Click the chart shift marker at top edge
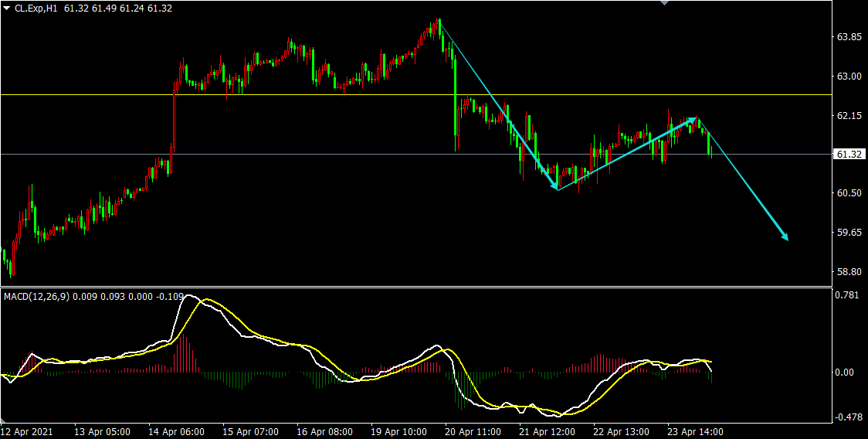Image resolution: width=868 pixels, height=439 pixels. pos(663,3)
